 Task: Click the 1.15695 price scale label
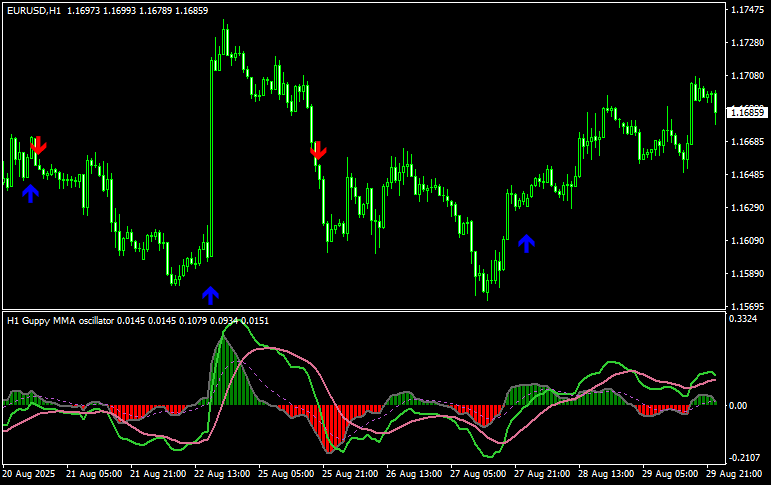(x=747, y=306)
